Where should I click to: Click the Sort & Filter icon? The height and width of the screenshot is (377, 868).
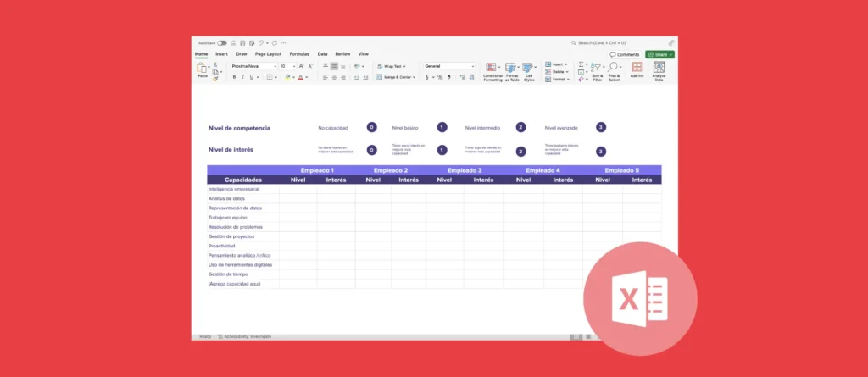click(597, 69)
